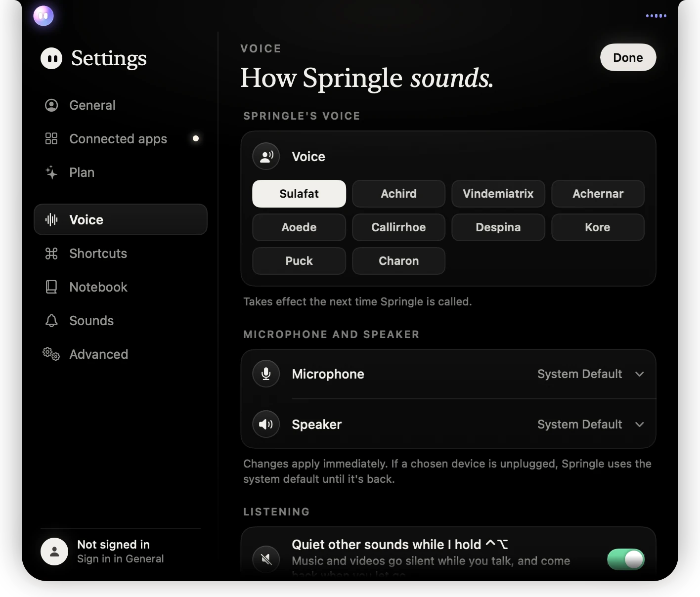Click the Sounds bell icon
Screen dimensions: 700x597
coord(51,321)
